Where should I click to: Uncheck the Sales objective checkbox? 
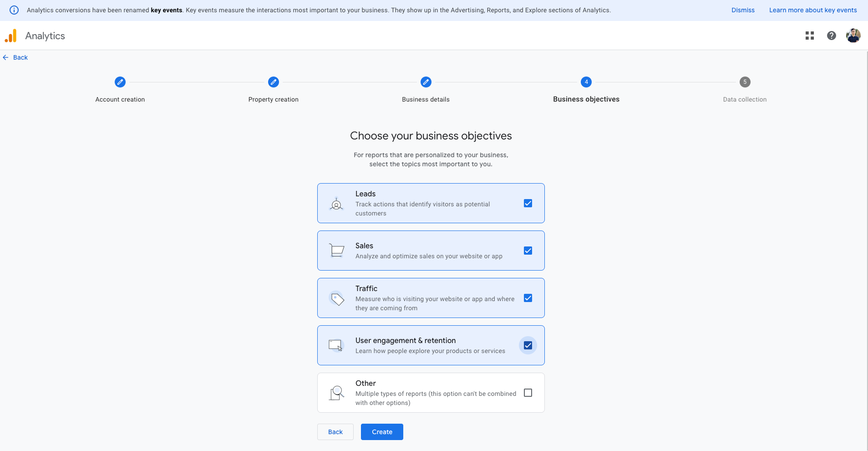528,251
